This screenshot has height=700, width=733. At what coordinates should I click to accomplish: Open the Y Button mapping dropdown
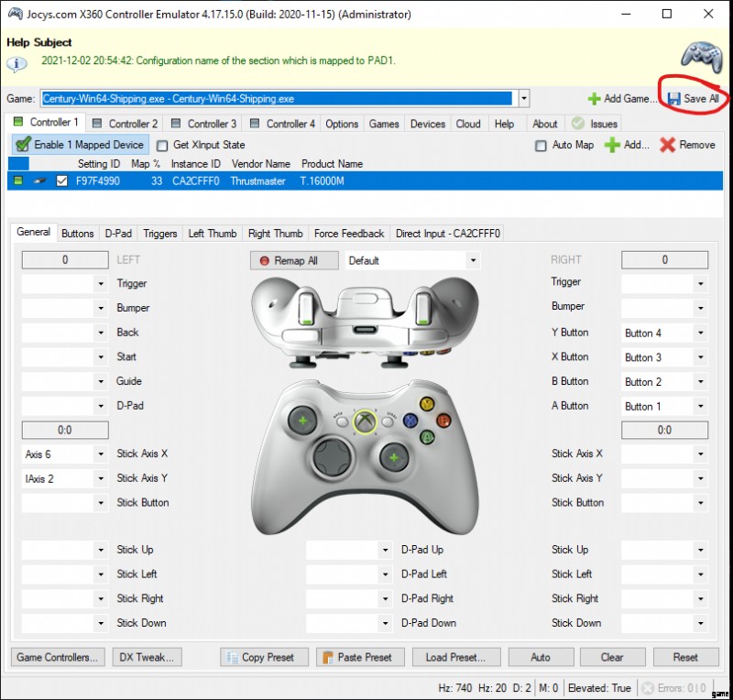(x=701, y=333)
